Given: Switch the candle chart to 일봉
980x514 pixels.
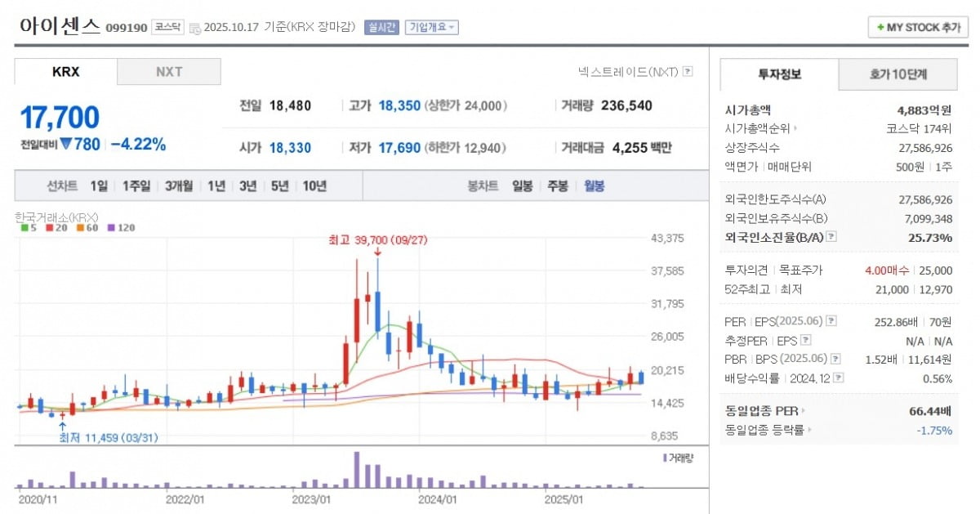Looking at the screenshot, I should click(x=523, y=186).
